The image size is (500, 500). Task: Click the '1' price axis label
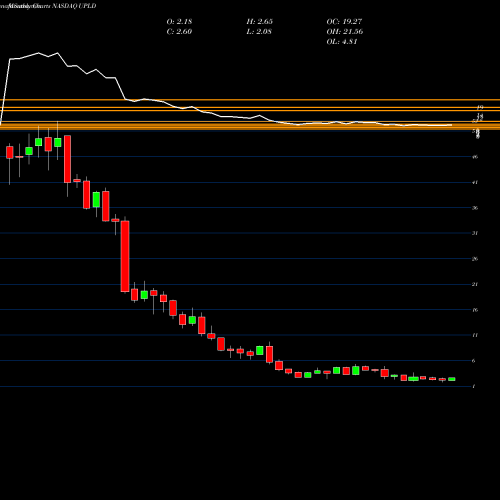474,386
